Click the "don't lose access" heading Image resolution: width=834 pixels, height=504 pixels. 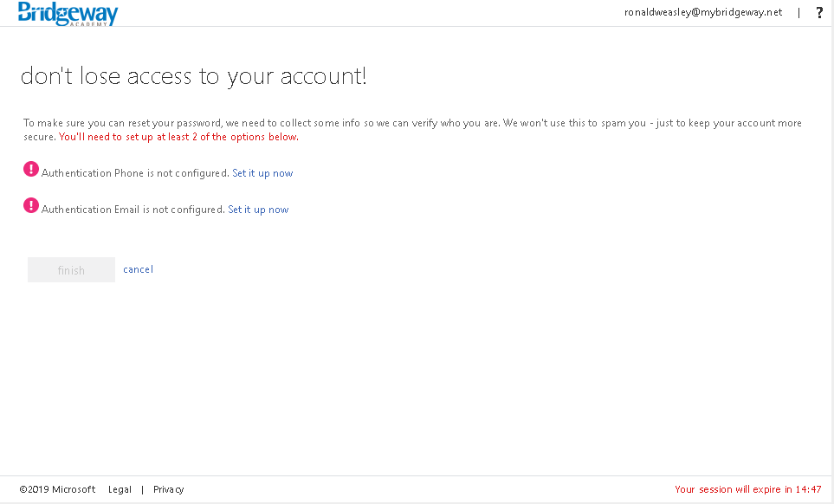click(x=194, y=76)
